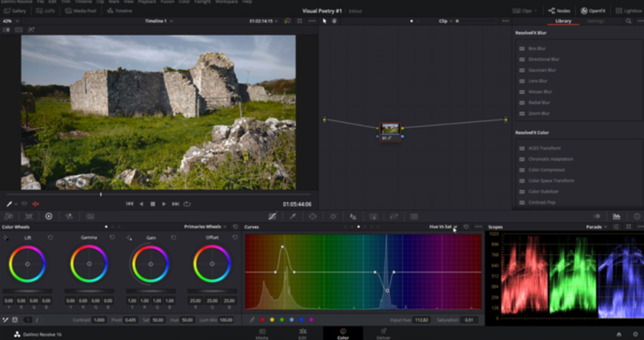Switch to the Edit page tab
The width and height of the screenshot is (644, 340).
[303, 333]
